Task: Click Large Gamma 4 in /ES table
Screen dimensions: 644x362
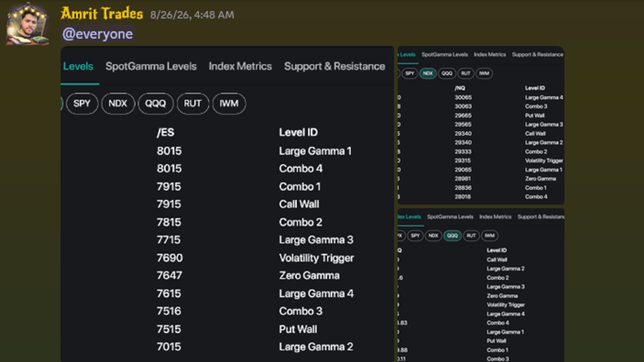Action: pyautogui.click(x=316, y=294)
